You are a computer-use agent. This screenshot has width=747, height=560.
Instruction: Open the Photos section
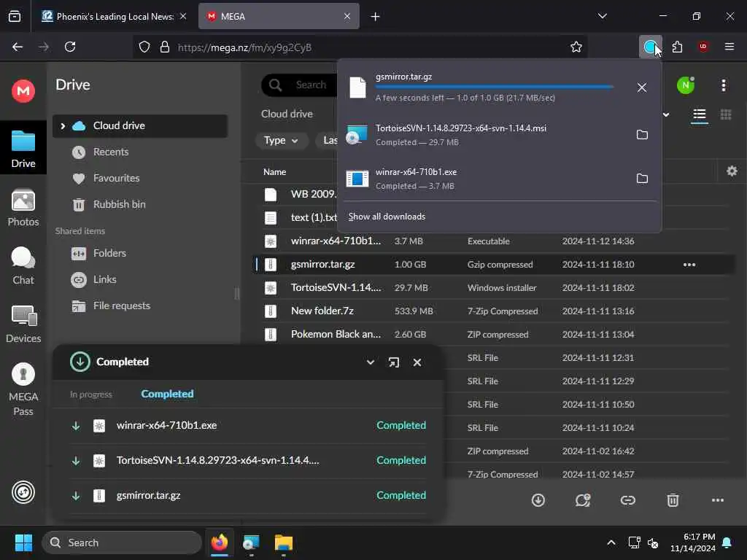(23, 207)
